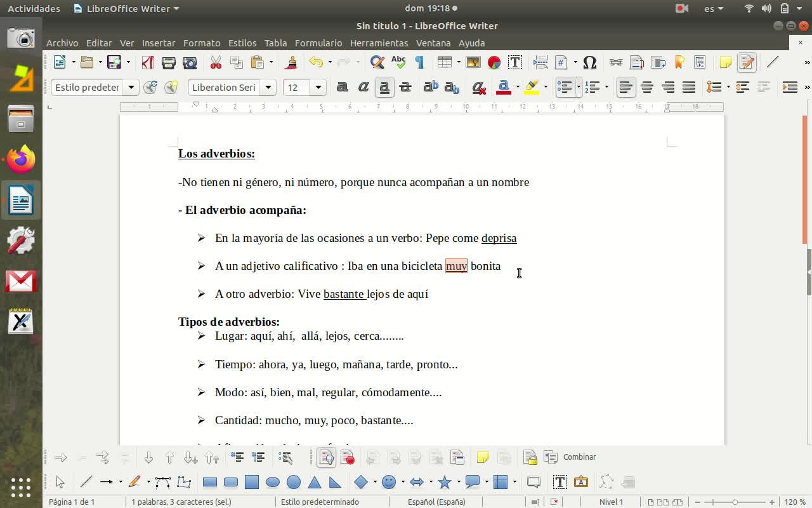Click the Cut scissors icon
Viewport: 812px width, 508px height.
point(216,62)
